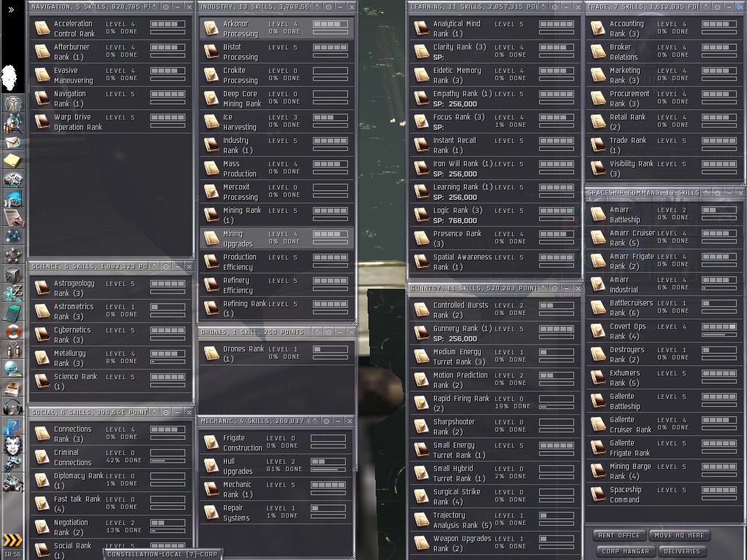Toggle the star pin in Industry window header
This screenshot has width=747, height=560.
tap(317, 7)
